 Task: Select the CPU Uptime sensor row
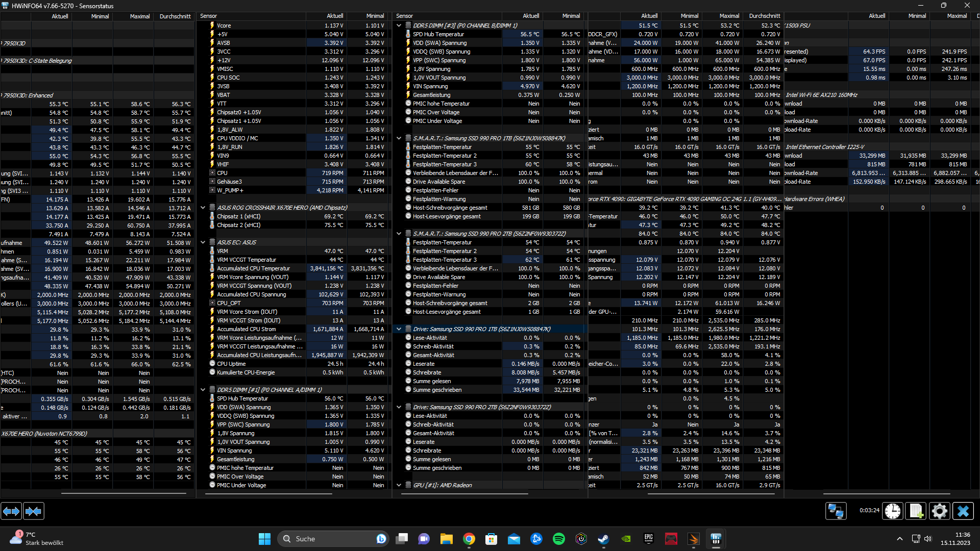pos(231,364)
